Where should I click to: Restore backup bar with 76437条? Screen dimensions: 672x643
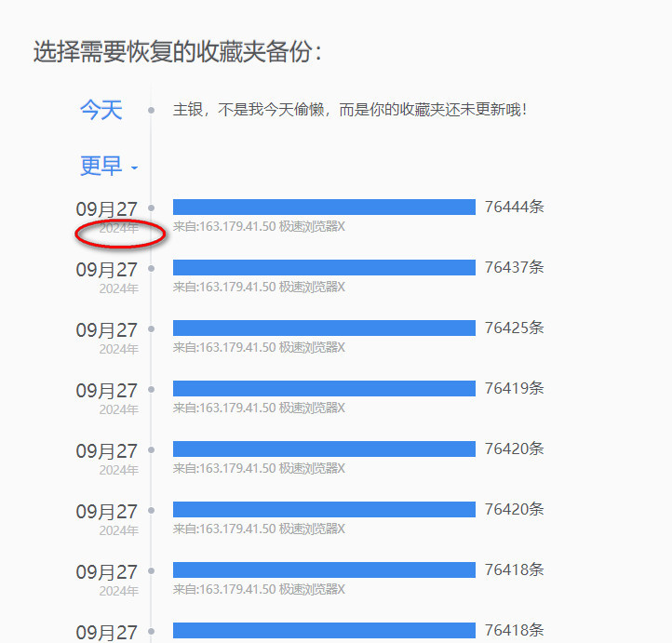324,267
